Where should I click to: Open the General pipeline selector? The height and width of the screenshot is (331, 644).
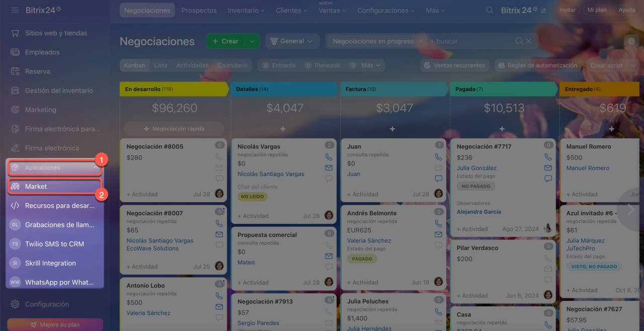[292, 41]
